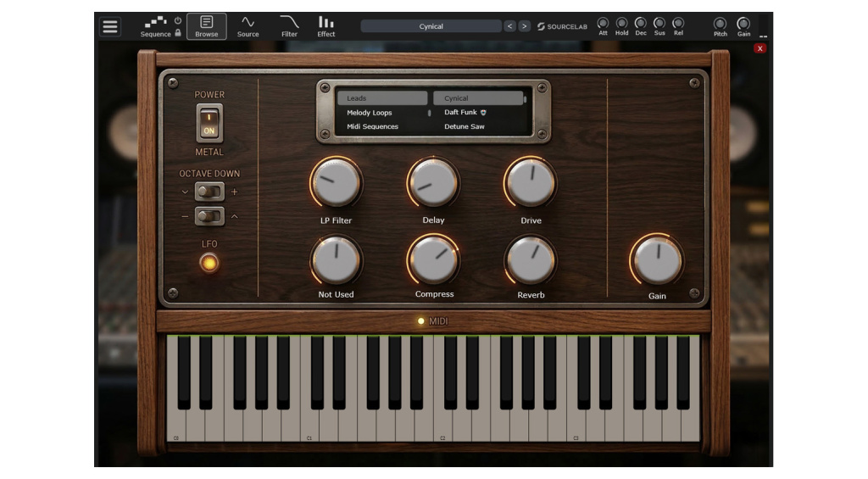
Task: Click the category list scrollbar
Action: click(430, 113)
